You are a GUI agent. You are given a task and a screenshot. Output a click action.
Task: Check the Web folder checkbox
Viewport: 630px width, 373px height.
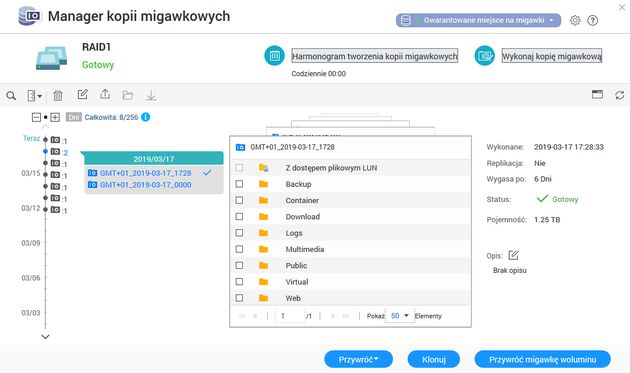click(x=239, y=298)
